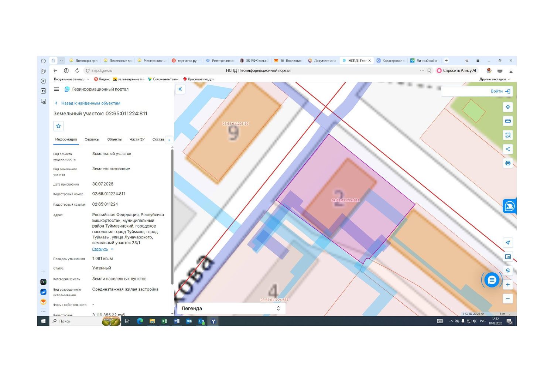Open Word from the Windows taskbar
Screen dimensions: 554x392
click(177, 321)
